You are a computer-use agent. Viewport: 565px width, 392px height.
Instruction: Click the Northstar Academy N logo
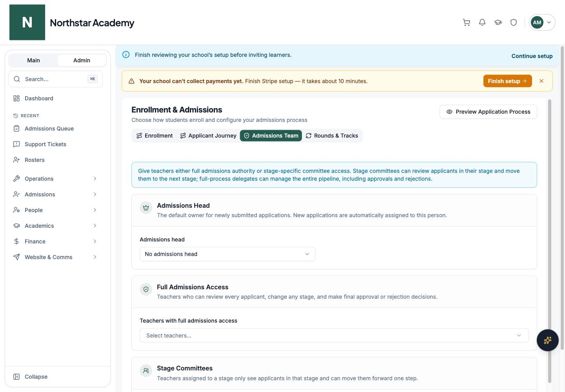coord(27,22)
